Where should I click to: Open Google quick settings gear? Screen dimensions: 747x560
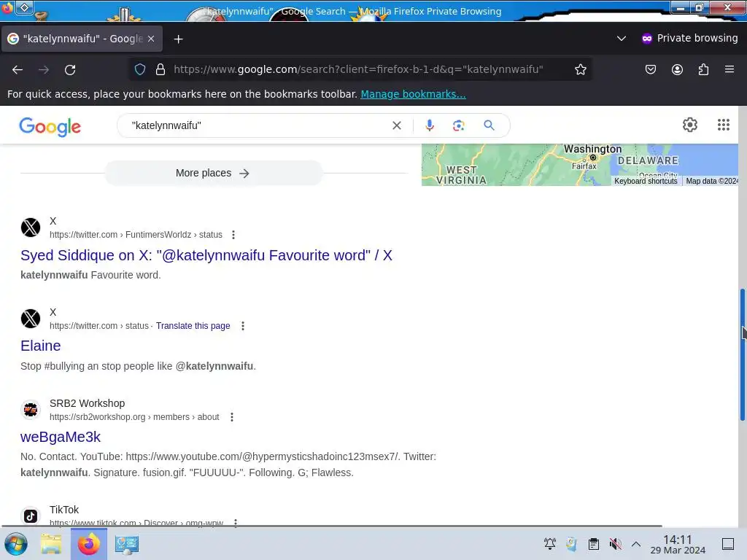pyautogui.click(x=690, y=125)
